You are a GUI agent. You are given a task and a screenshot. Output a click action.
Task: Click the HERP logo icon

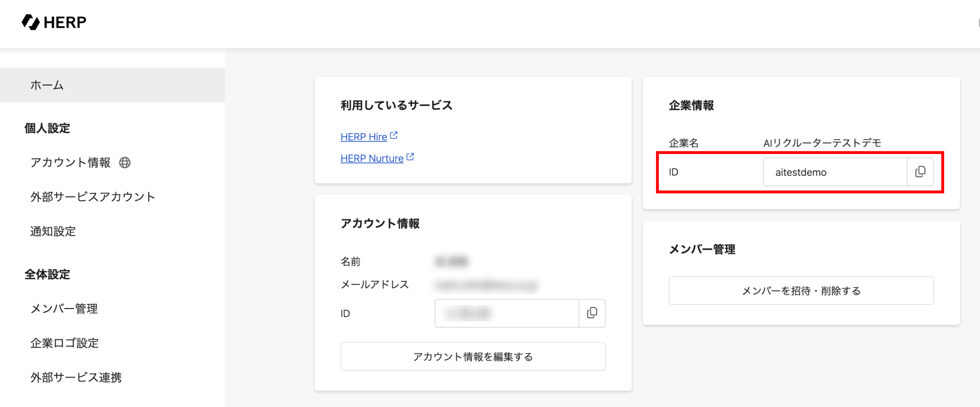coord(30,22)
